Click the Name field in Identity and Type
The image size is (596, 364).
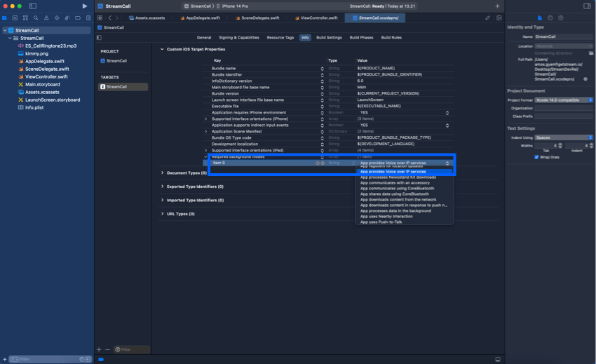click(563, 36)
